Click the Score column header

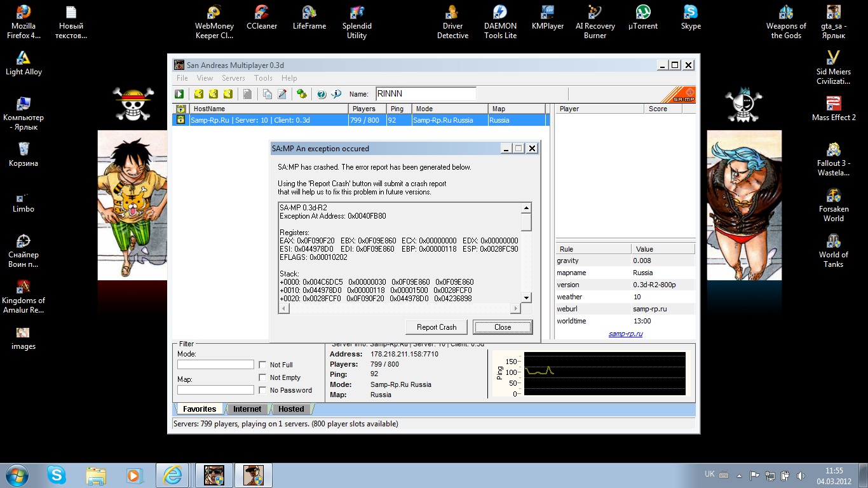(663, 109)
